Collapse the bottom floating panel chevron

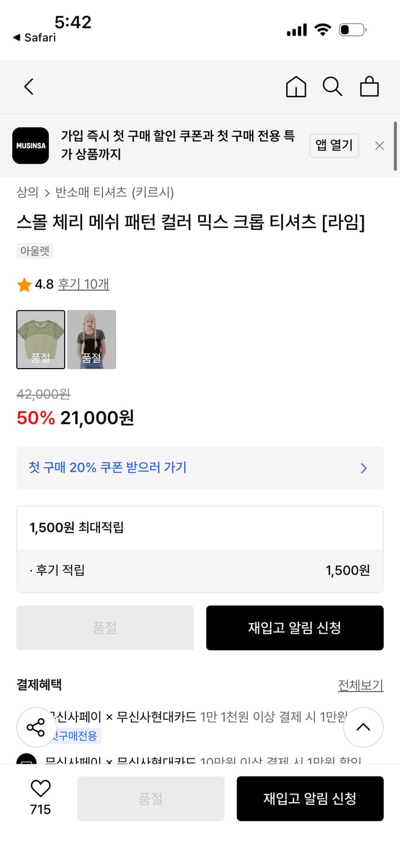pos(364,727)
